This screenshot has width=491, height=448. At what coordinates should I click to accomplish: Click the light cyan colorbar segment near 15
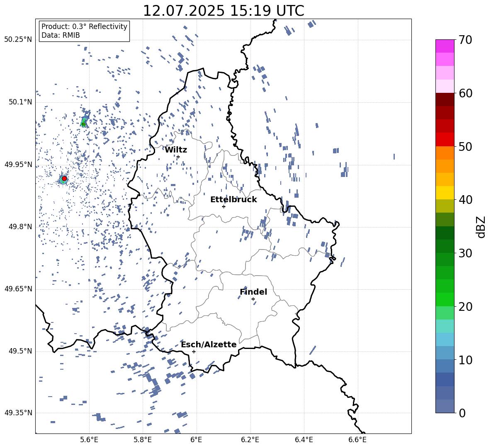[445, 326]
